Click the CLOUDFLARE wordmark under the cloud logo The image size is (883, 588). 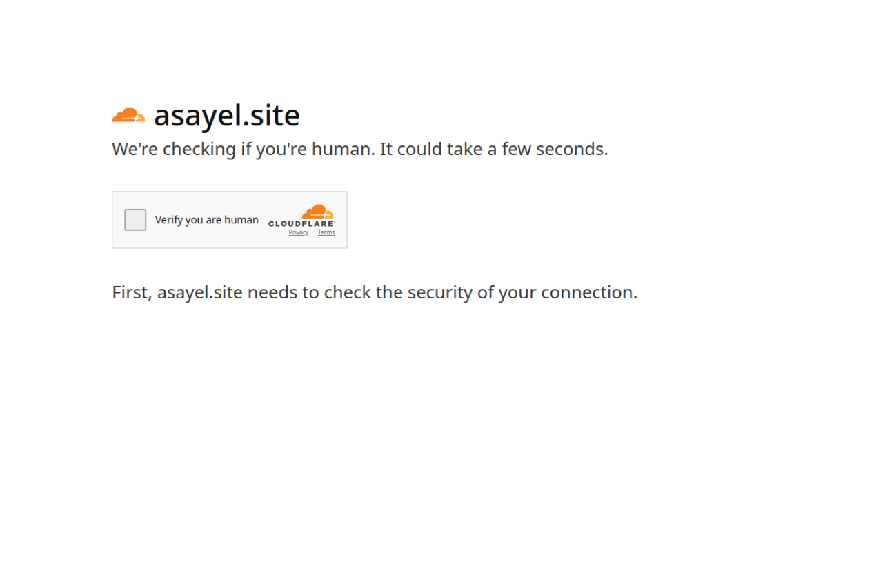tap(301, 224)
